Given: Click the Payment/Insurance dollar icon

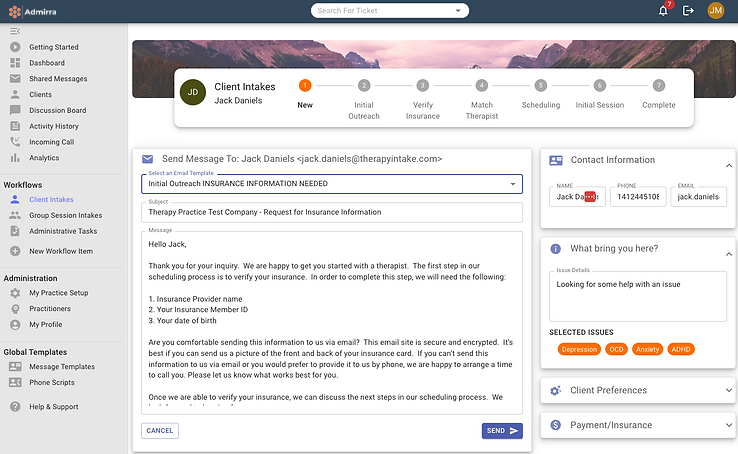Looking at the screenshot, I should point(555,425).
